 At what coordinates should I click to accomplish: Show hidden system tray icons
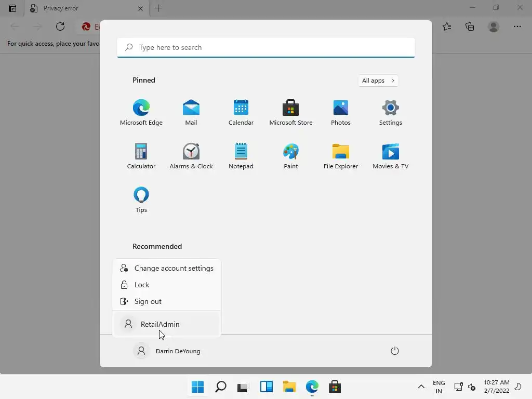tap(421, 387)
